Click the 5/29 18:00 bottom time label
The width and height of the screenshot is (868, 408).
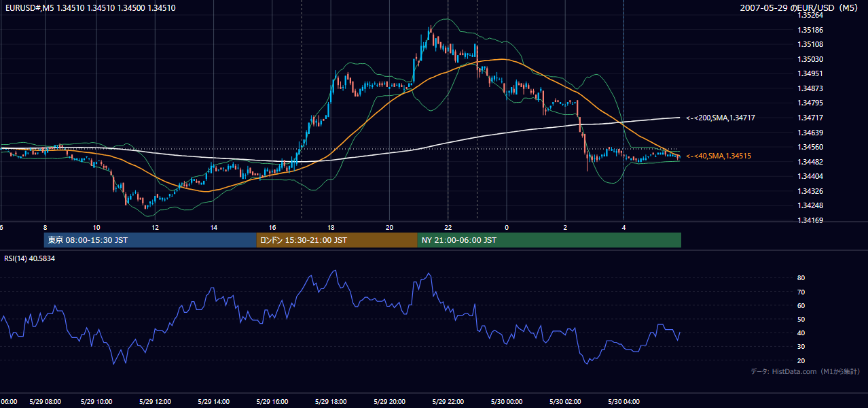[331, 401]
